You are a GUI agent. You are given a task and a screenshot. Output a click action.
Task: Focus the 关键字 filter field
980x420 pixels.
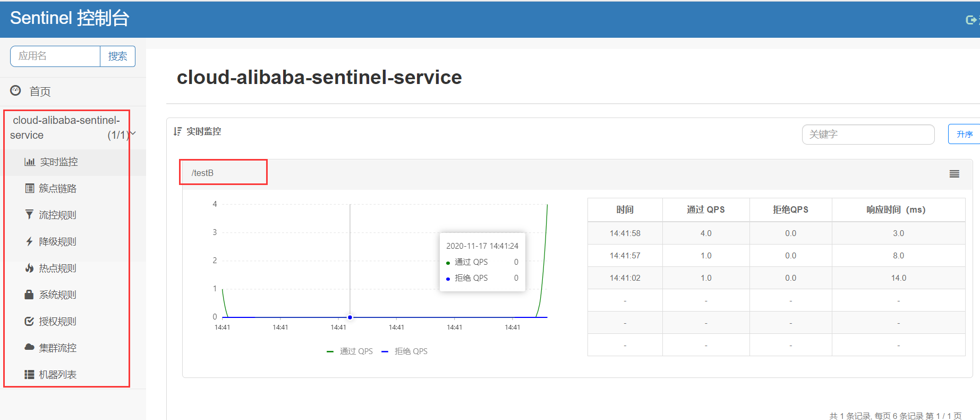click(868, 134)
